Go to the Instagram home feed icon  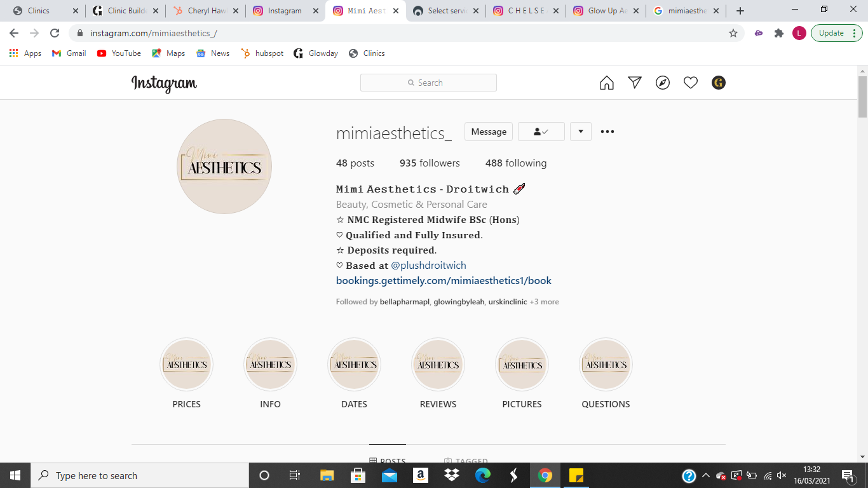(x=607, y=83)
